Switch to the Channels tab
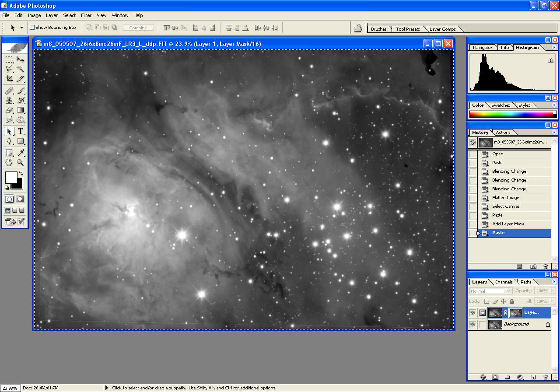The width and height of the screenshot is (560, 392). 503,282
